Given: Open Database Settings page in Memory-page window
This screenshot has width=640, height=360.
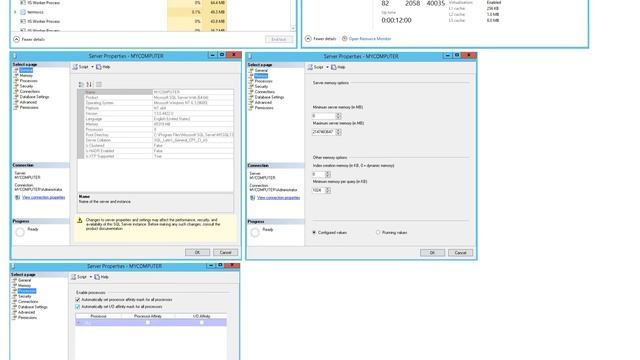Looking at the screenshot, I should tap(269, 97).
